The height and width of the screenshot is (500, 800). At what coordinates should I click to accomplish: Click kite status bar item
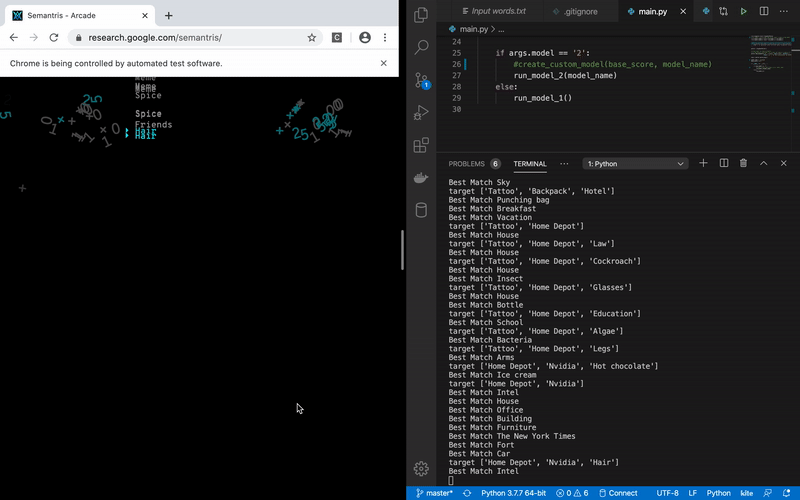pos(746,493)
